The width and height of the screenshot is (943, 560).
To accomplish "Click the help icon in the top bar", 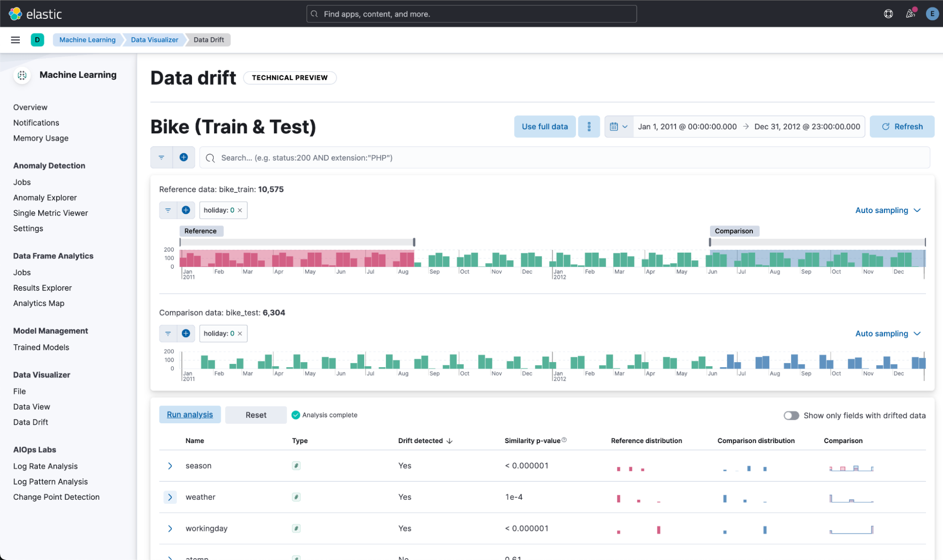I will pyautogui.click(x=888, y=14).
